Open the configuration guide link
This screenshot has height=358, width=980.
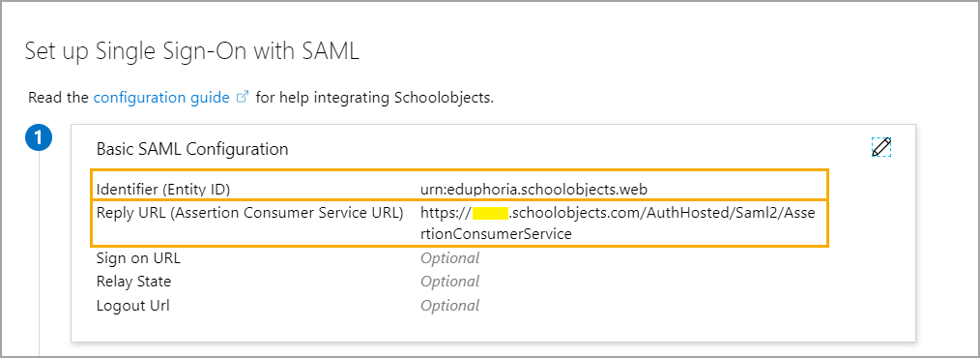(161, 99)
